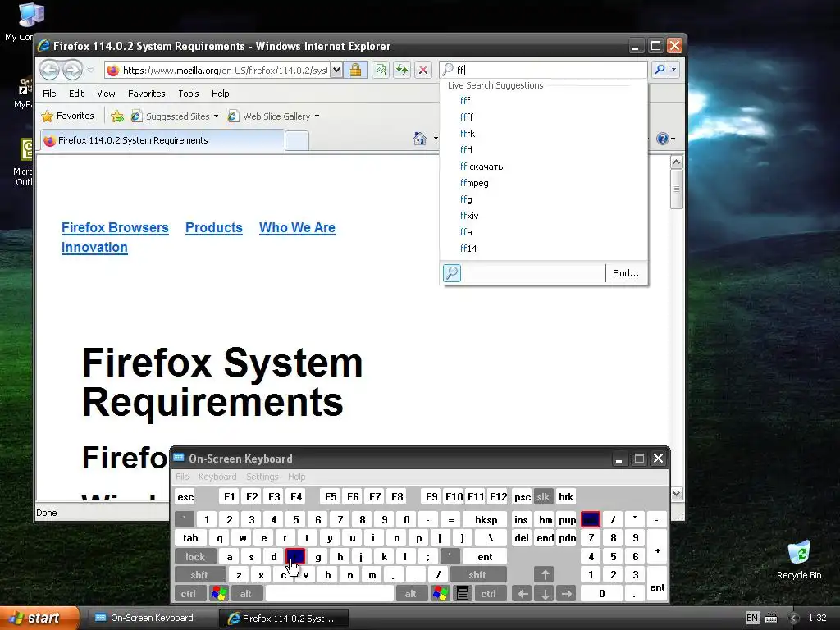
Task: Click the Find... button in suggestions panel
Action: (625, 273)
